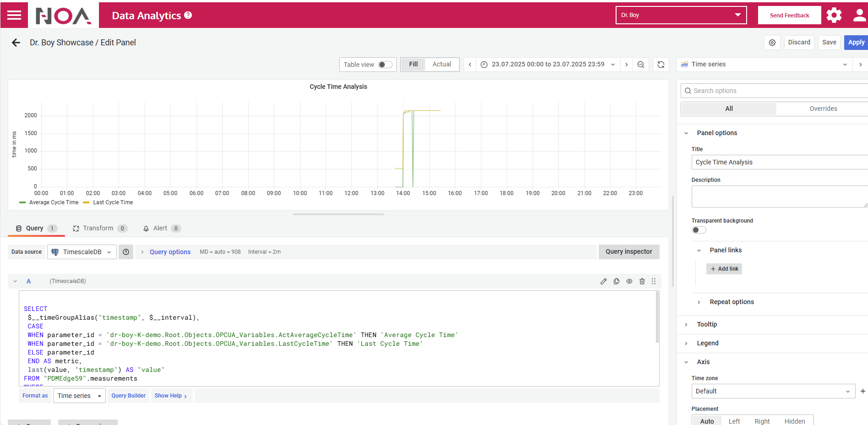Click the zoom out time range icon
This screenshot has height=425, width=868.
pos(641,65)
